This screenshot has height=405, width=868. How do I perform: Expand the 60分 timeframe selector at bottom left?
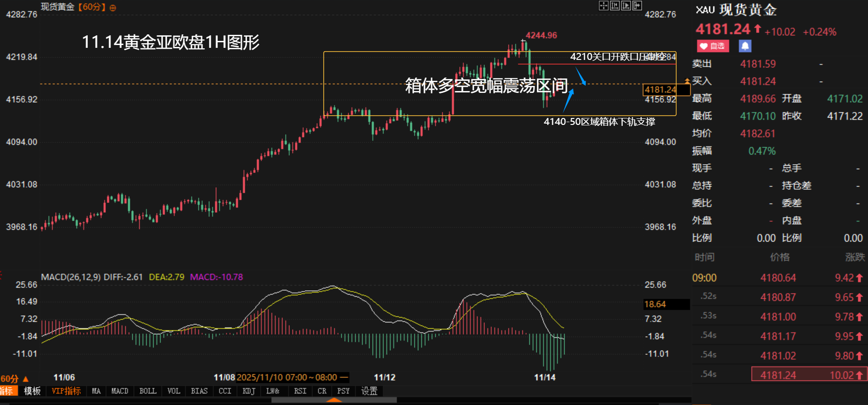(14, 379)
